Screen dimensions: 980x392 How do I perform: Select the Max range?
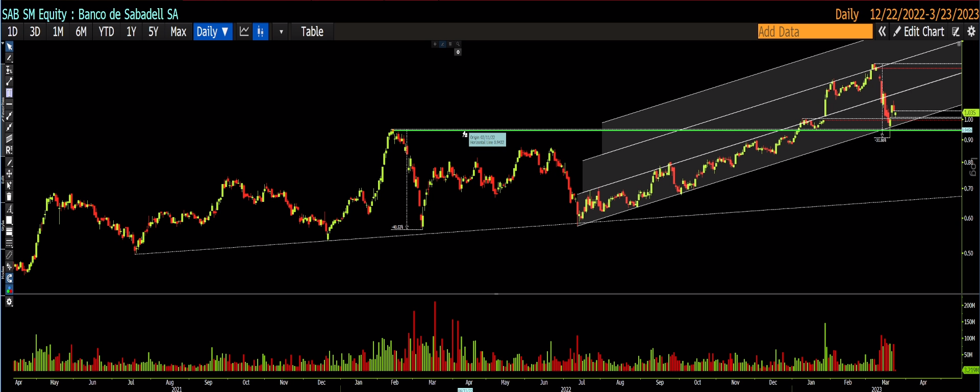[x=178, y=32]
